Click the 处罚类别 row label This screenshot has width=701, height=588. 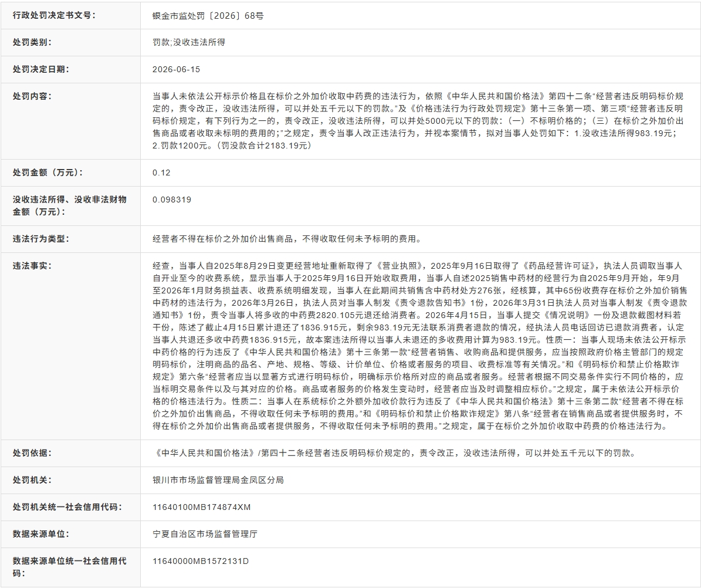[32, 42]
